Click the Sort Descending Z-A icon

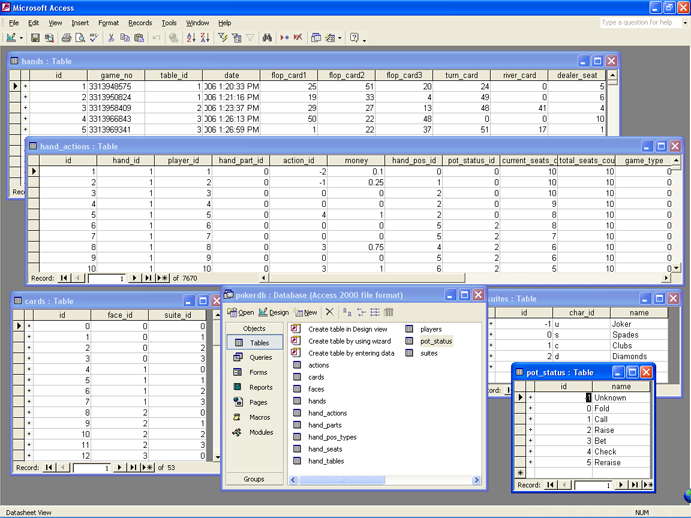[x=205, y=38]
